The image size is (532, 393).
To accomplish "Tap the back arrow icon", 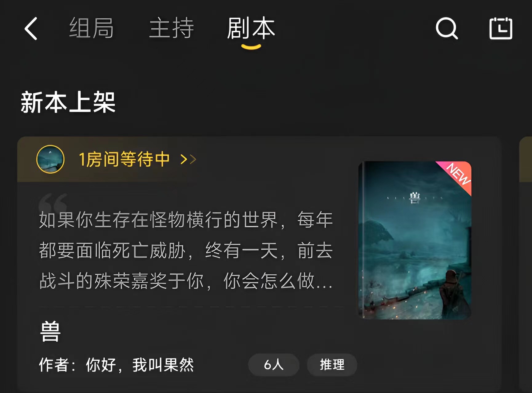I will (31, 28).
